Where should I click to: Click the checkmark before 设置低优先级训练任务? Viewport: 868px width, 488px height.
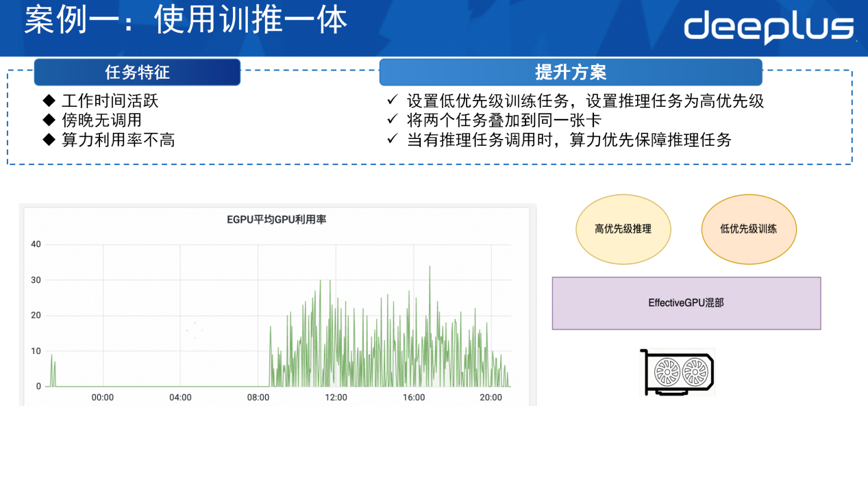click(393, 101)
